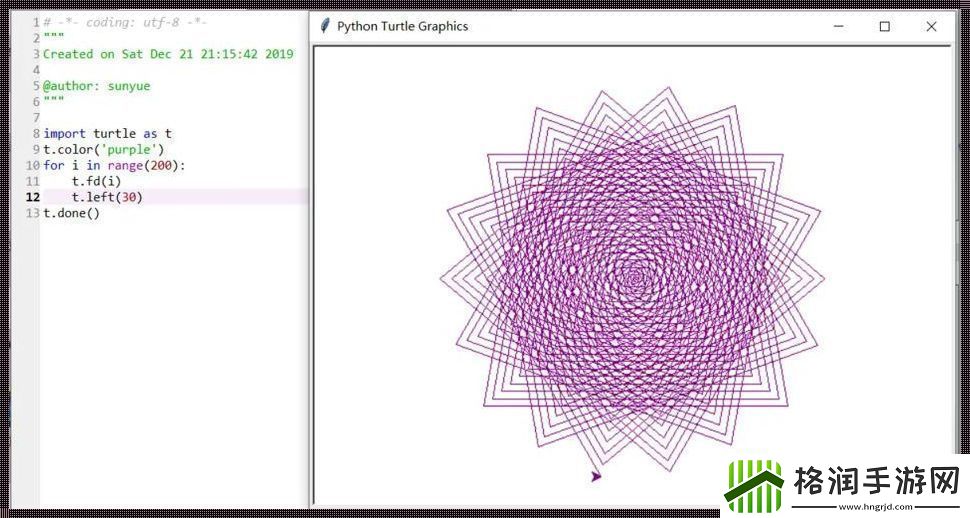
Task: Click the value 30 in t.left
Action: (x=129, y=197)
